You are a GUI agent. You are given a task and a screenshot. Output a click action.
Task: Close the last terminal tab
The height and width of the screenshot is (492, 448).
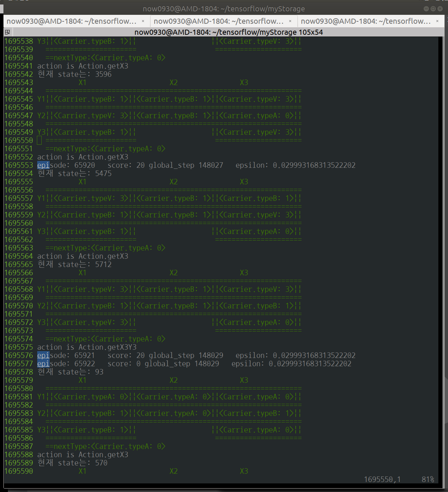437,21
